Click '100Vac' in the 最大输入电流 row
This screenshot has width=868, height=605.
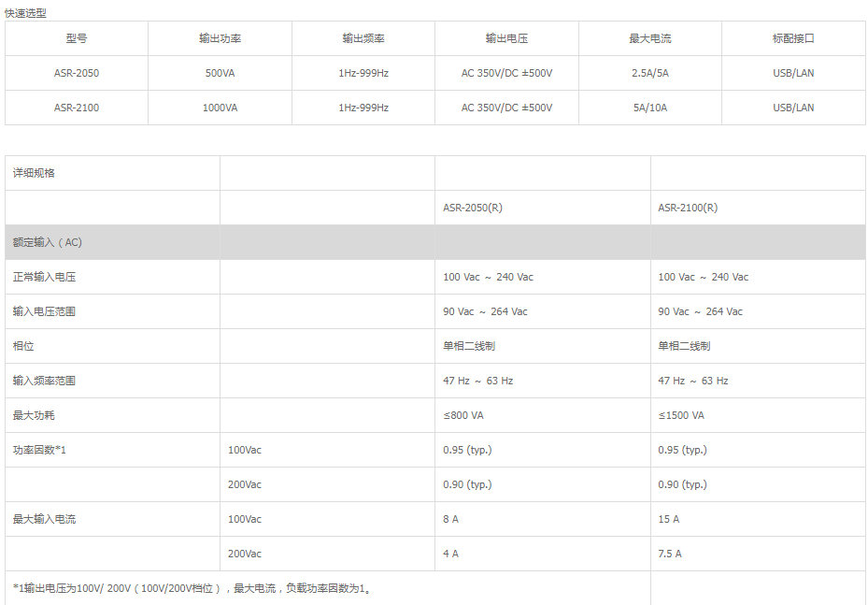[x=245, y=519]
